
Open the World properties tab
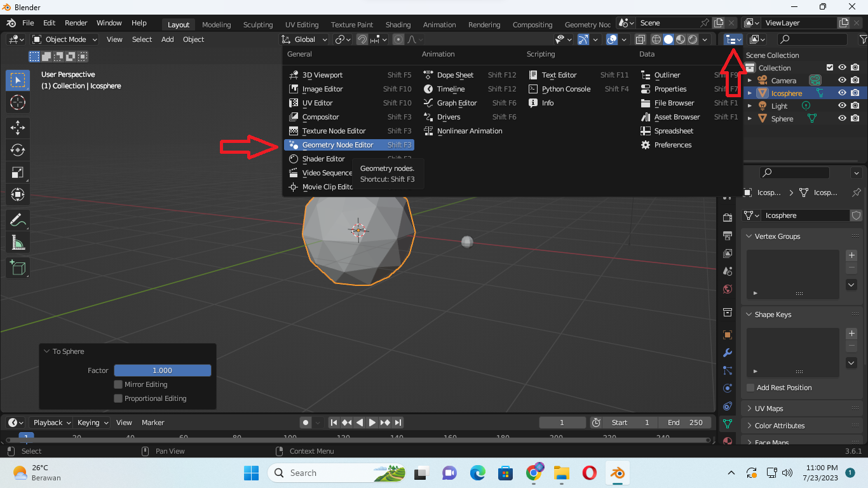728,289
